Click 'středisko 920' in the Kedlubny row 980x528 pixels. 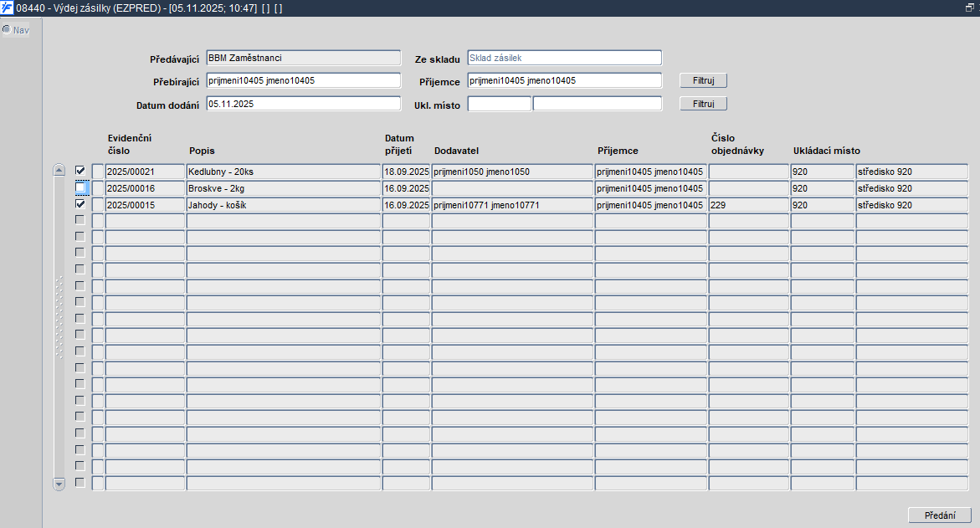pyautogui.click(x=912, y=172)
